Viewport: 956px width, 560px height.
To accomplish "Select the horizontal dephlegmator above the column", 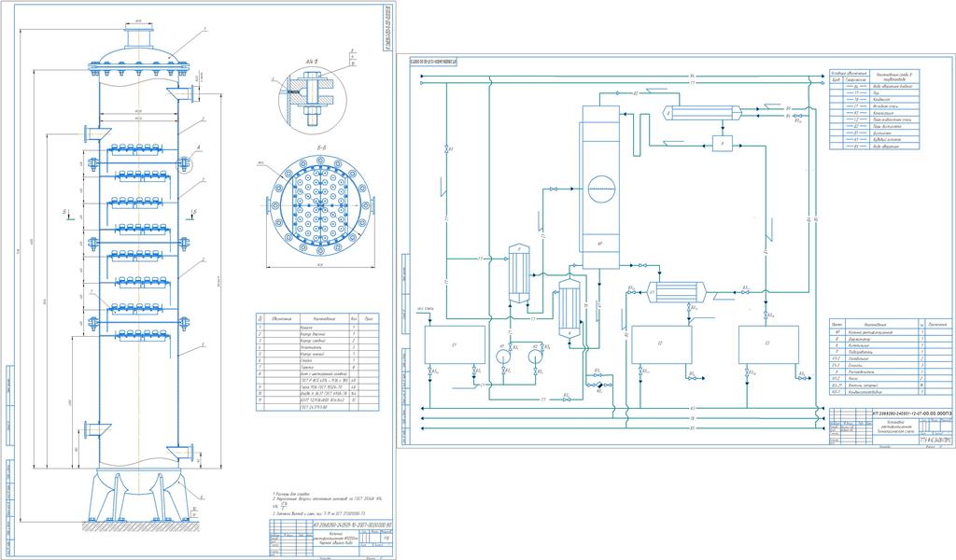I will [x=702, y=112].
